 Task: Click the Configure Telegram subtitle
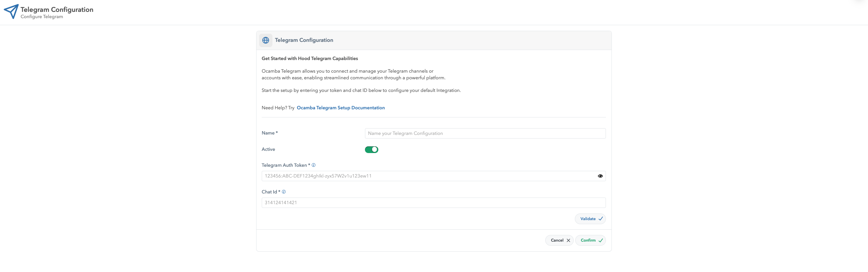42,17
